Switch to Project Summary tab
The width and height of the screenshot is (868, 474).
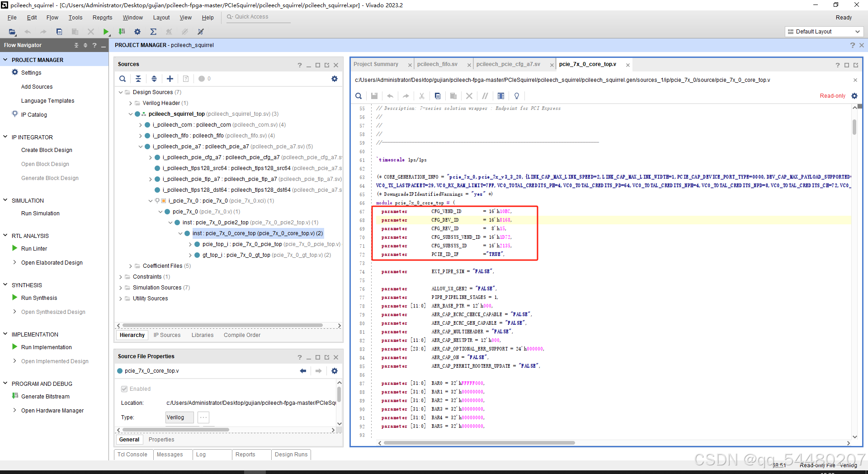[376, 64]
